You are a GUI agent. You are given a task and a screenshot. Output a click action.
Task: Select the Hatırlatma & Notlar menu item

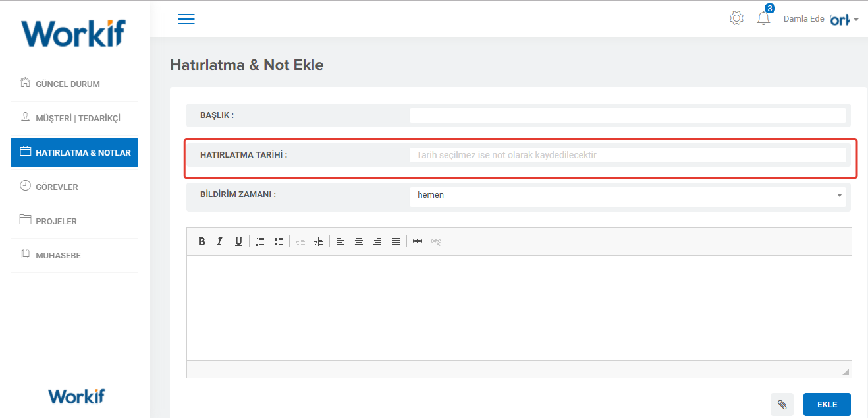tap(74, 152)
